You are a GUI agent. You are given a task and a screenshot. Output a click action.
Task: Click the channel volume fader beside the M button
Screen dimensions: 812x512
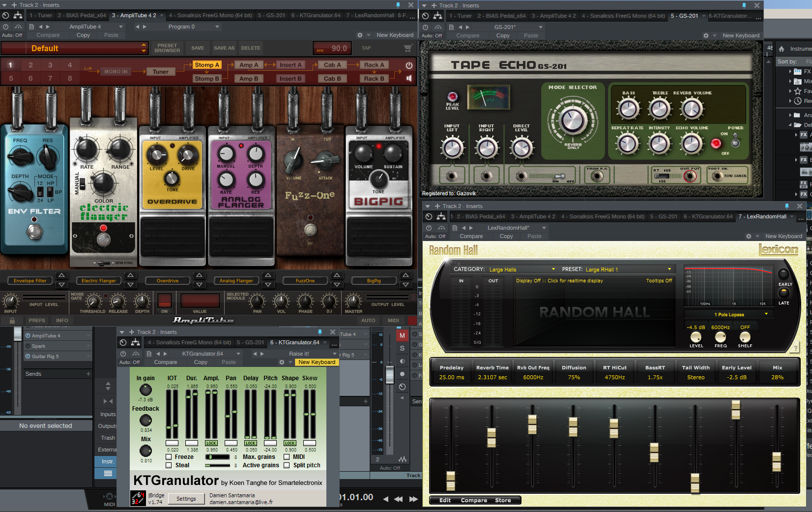coord(390,375)
